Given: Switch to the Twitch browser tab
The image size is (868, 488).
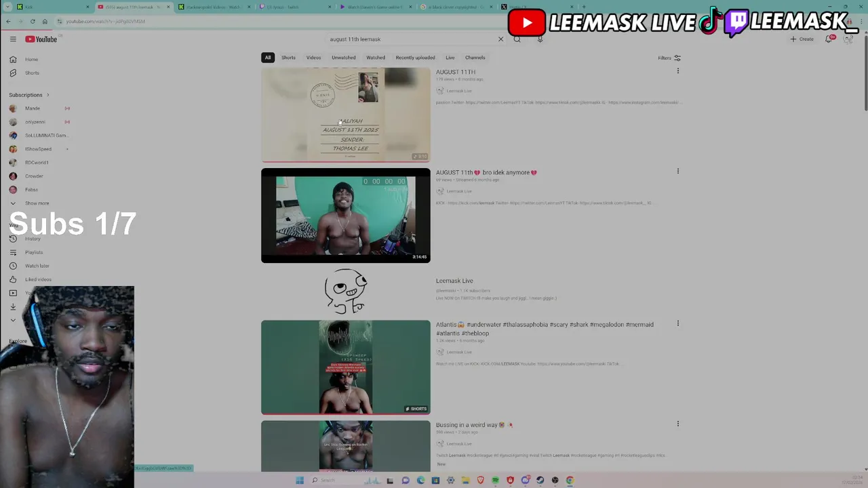Looking at the screenshot, I should coord(294,7).
